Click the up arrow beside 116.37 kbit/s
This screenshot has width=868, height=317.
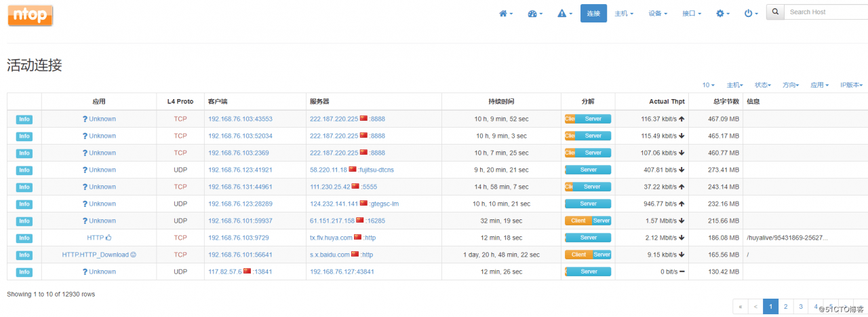click(x=682, y=119)
